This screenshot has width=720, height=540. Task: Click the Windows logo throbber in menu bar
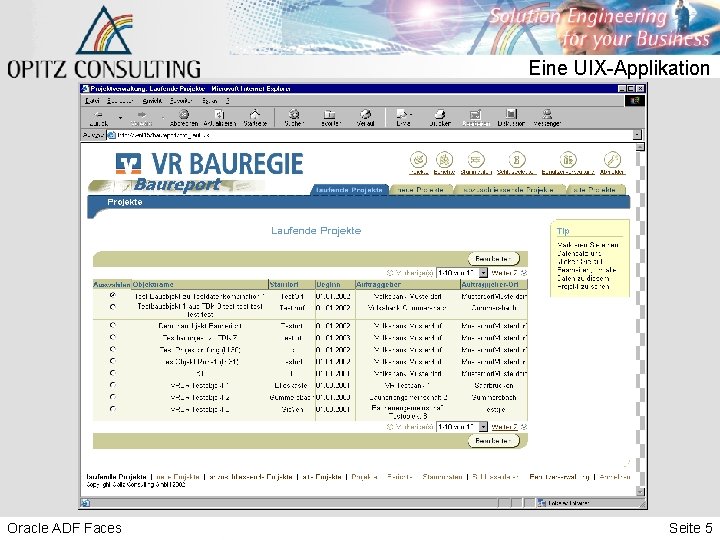(635, 101)
